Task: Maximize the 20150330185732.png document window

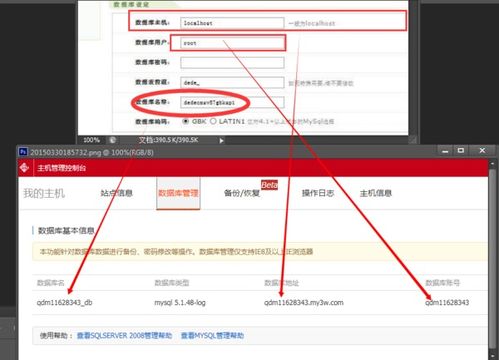Action: pos(461,151)
